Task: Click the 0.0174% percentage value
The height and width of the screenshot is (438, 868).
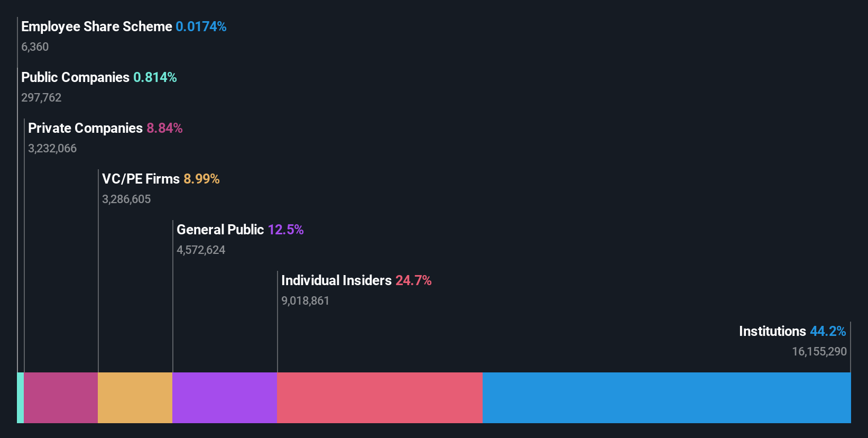Action: pos(201,26)
